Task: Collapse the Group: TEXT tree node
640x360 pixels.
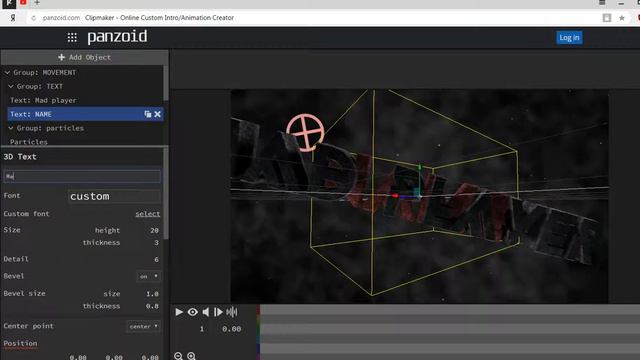Action: [x=11, y=86]
